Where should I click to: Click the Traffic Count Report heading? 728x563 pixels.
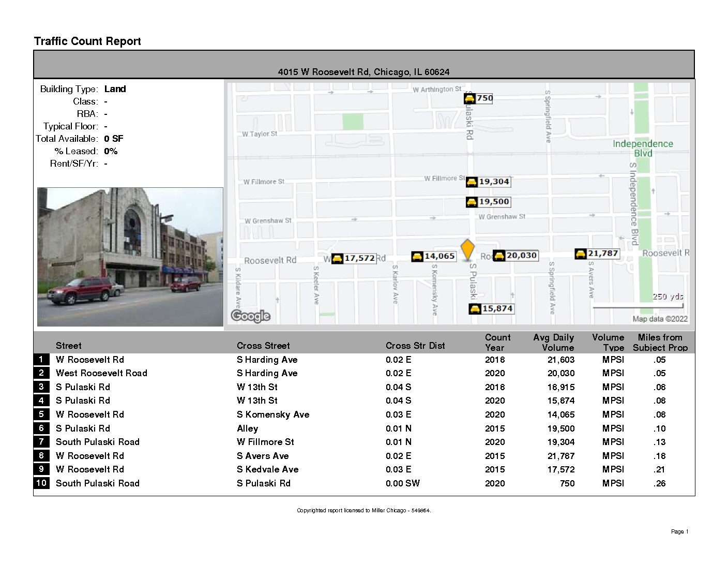[x=87, y=41]
